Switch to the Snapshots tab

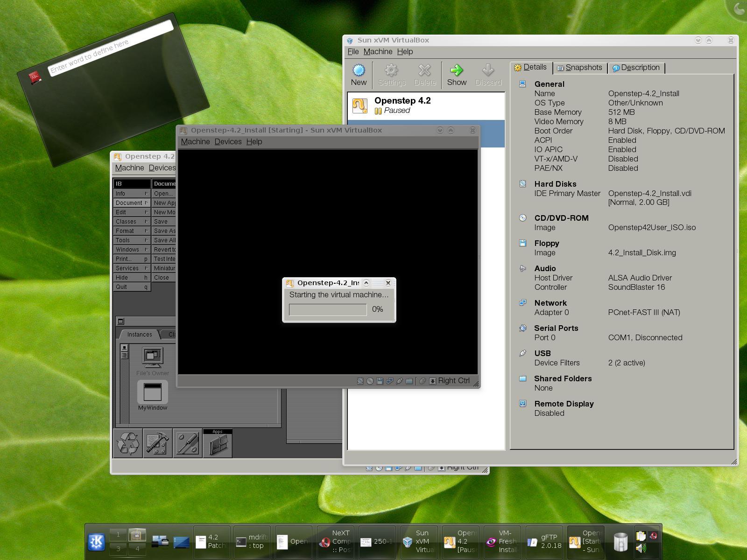[580, 67]
